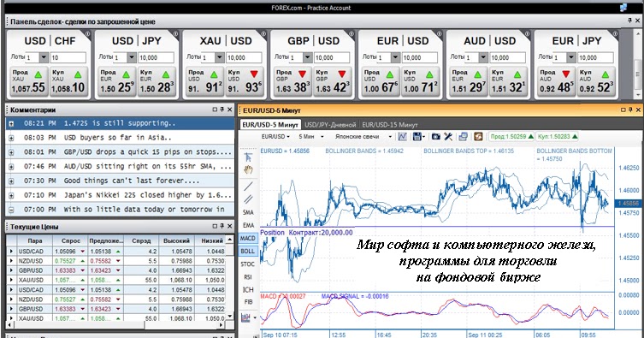The width and height of the screenshot is (644, 338).
Task: Switch to the EUR/USD-15 Минут tab
Action: click(390, 124)
